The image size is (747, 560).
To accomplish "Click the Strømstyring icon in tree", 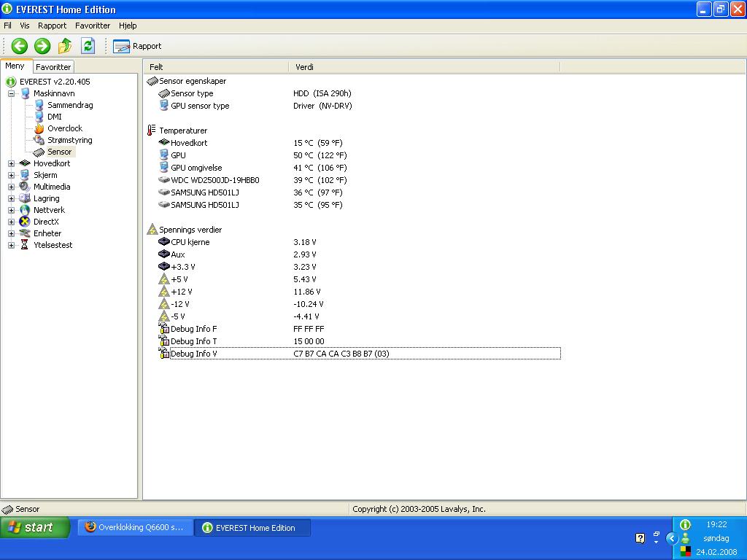I will (x=39, y=140).
